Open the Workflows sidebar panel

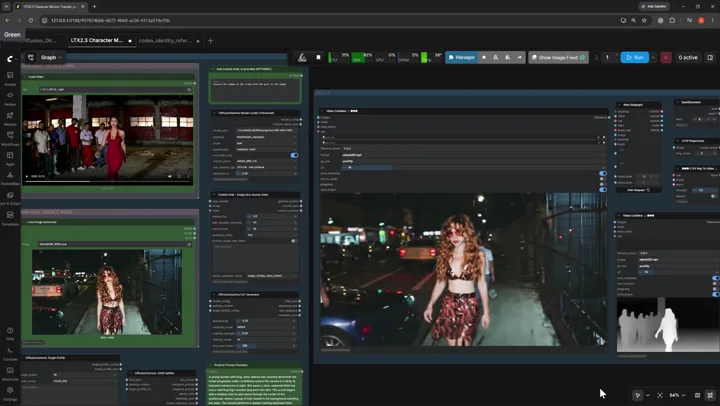coord(10,138)
